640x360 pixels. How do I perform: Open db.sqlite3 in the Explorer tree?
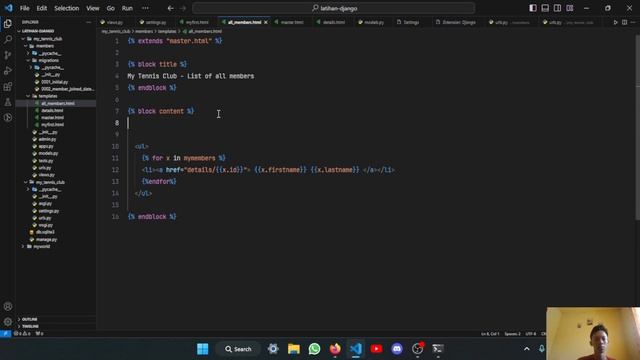(x=45, y=232)
